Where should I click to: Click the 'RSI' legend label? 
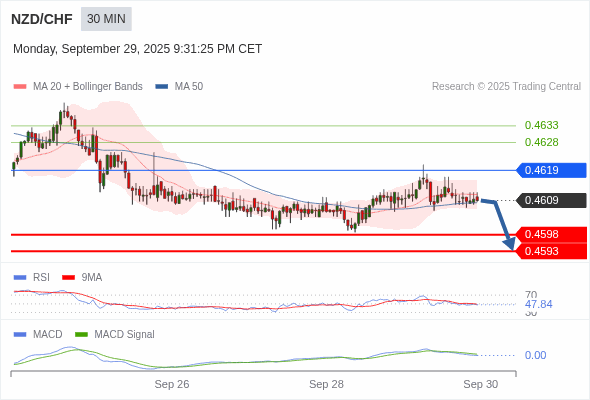41,278
